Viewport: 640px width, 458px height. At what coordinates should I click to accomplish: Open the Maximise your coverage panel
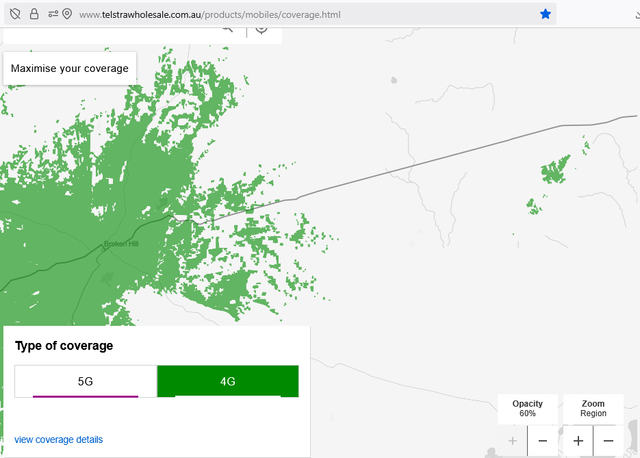[69, 68]
